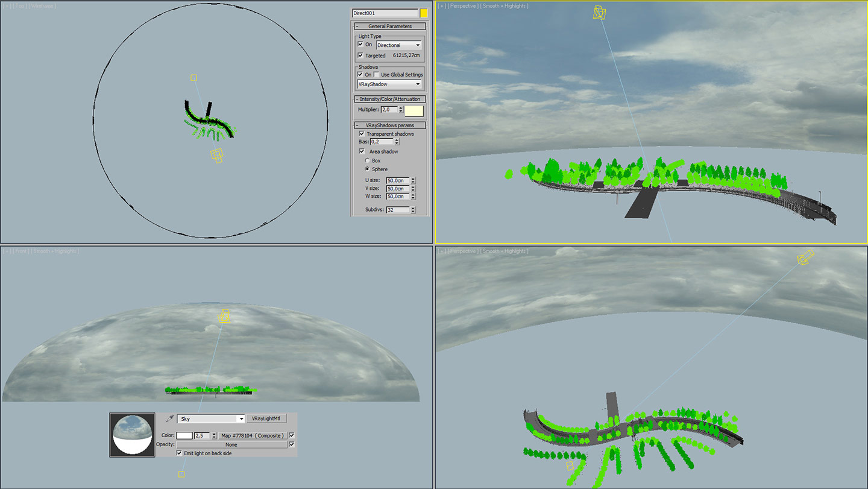Toggle the Targeted checkbox
The image size is (868, 489).
point(360,55)
